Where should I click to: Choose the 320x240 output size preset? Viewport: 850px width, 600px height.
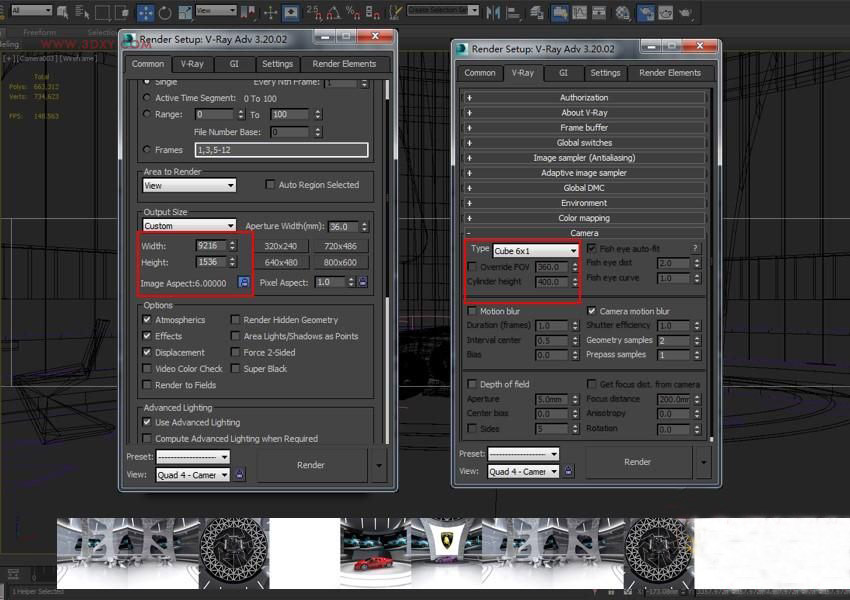point(281,246)
